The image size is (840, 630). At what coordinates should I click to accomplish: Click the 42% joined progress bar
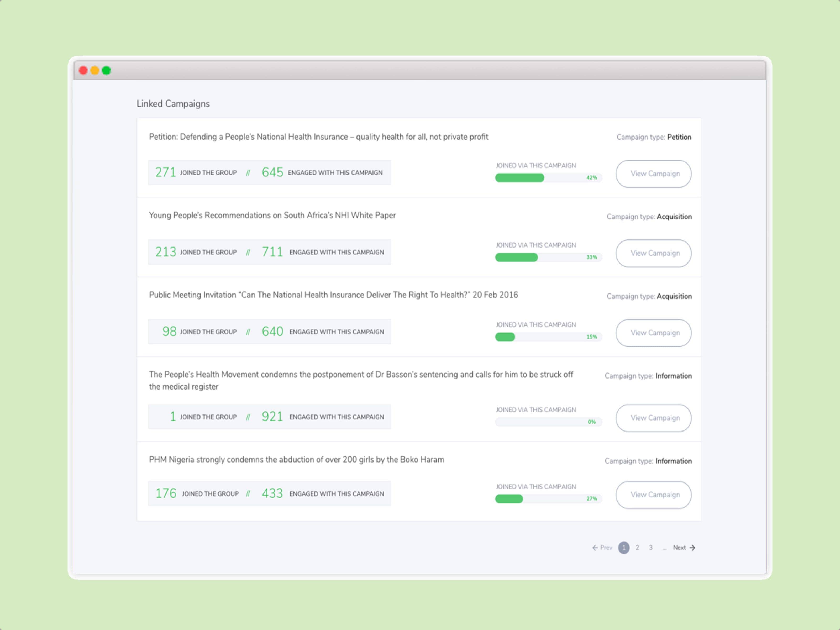[548, 178]
